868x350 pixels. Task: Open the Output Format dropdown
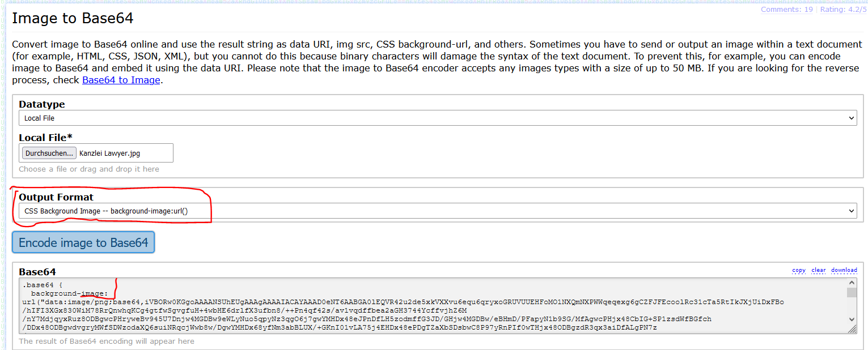(x=437, y=211)
